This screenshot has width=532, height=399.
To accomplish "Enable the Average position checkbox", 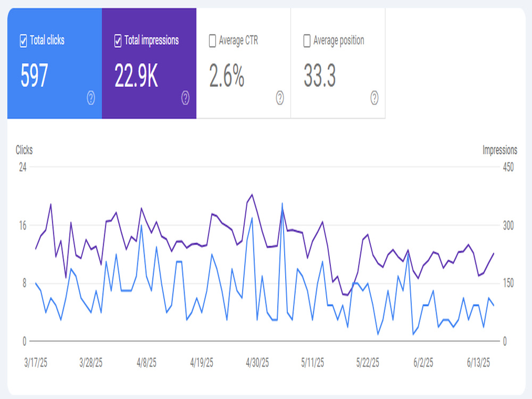I will [307, 41].
